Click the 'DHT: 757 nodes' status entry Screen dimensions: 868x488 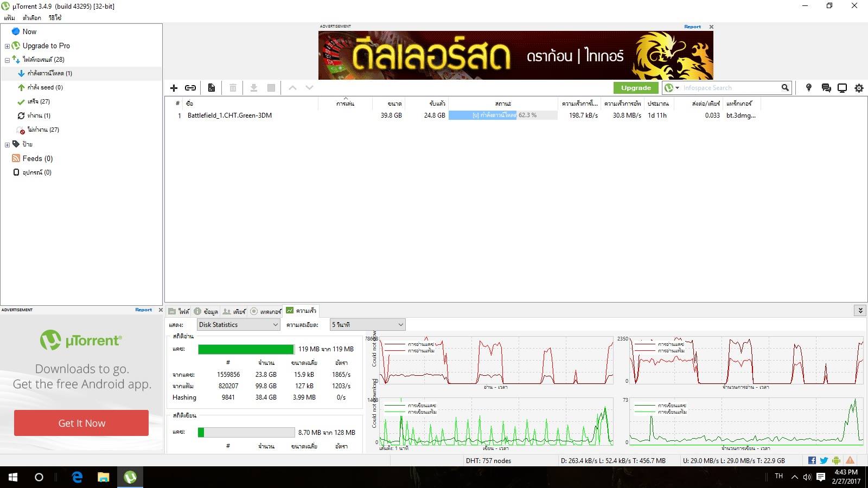[x=488, y=461]
